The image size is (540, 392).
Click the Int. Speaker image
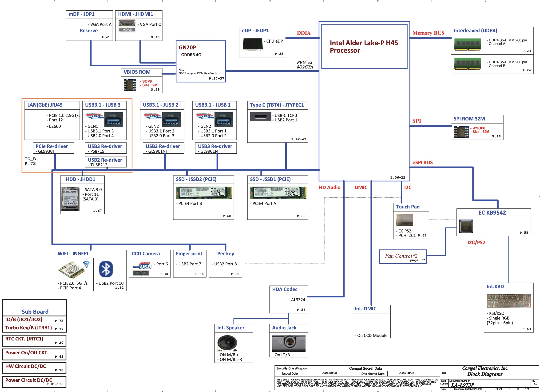click(x=227, y=343)
